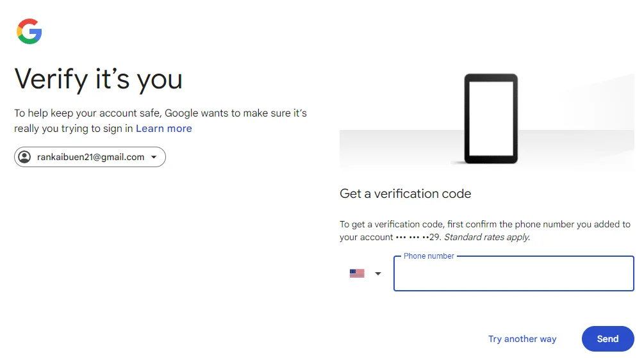Click the black phone illustration
This screenshot has width=644, height=358.
point(491,118)
